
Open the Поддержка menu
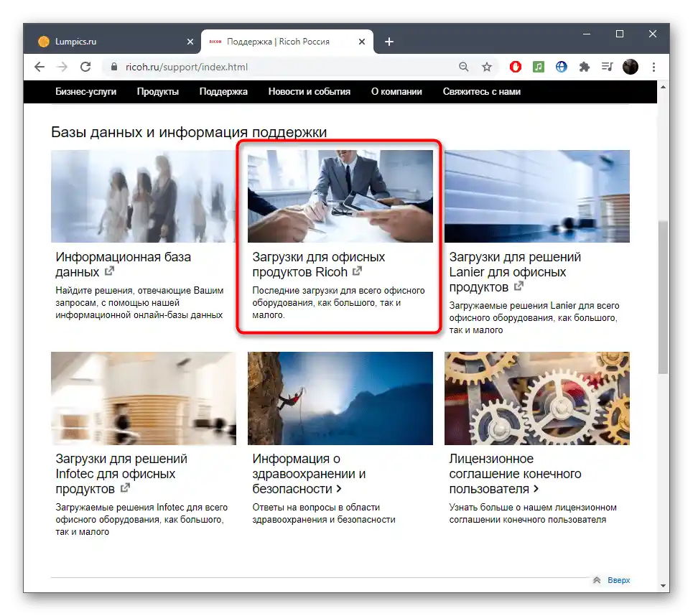point(223,91)
